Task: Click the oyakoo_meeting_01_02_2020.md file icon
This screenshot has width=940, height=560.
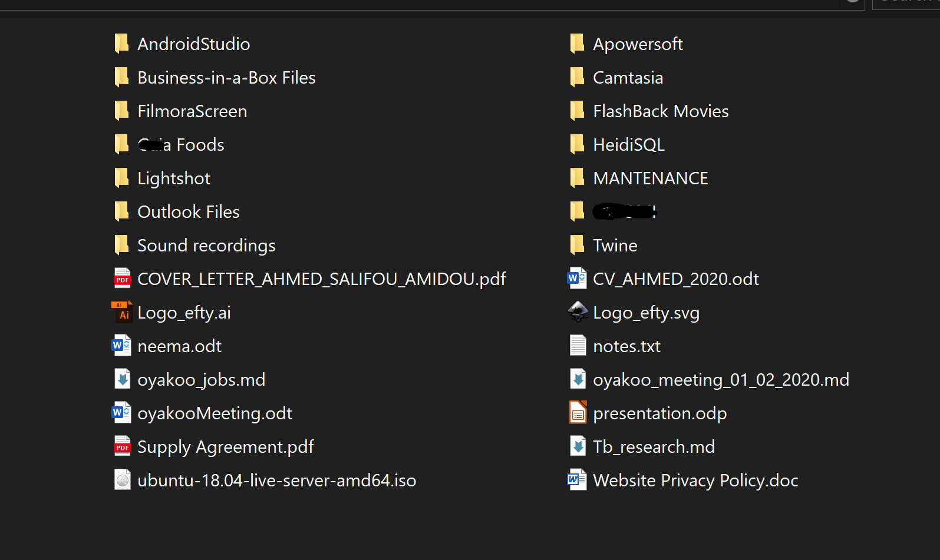Action: click(578, 379)
